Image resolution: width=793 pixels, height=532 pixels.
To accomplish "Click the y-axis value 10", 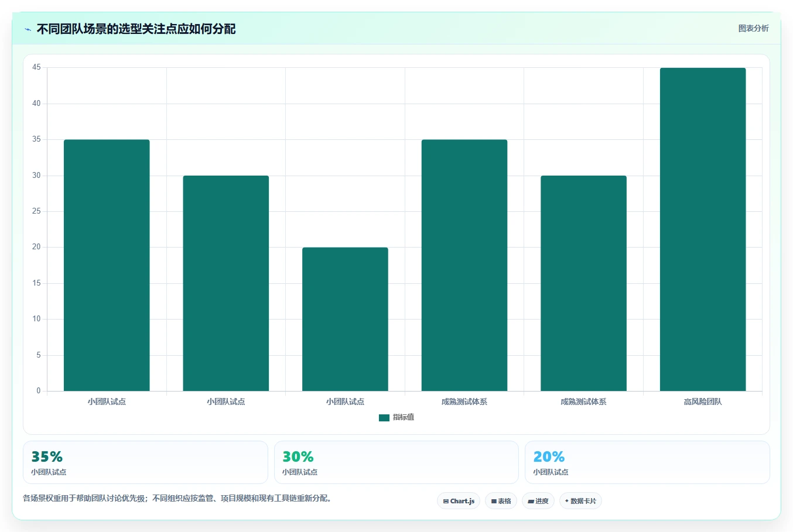I will pyautogui.click(x=36, y=319).
